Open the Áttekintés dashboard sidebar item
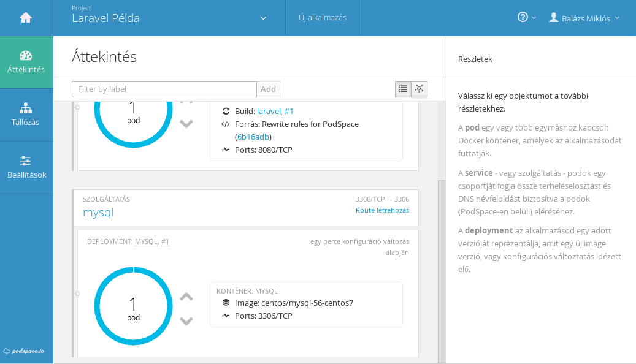636x364 pixels. pos(26,63)
